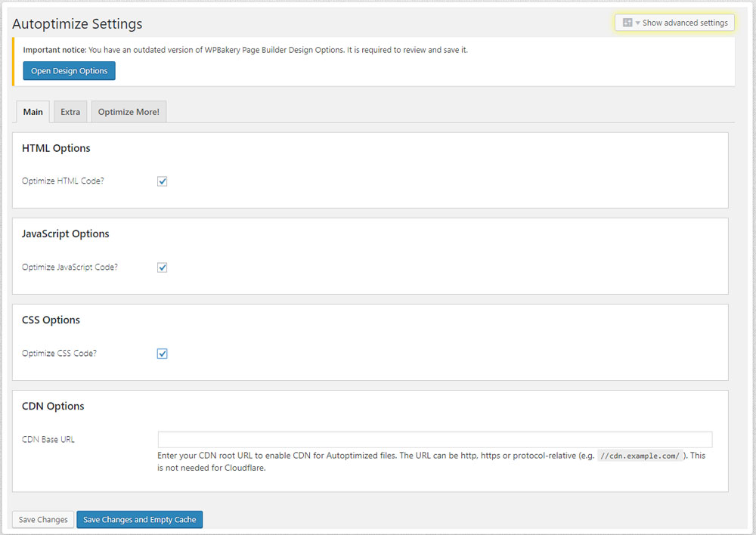Click Save Changes and Empty Cache
This screenshot has width=756, height=535.
(x=139, y=520)
